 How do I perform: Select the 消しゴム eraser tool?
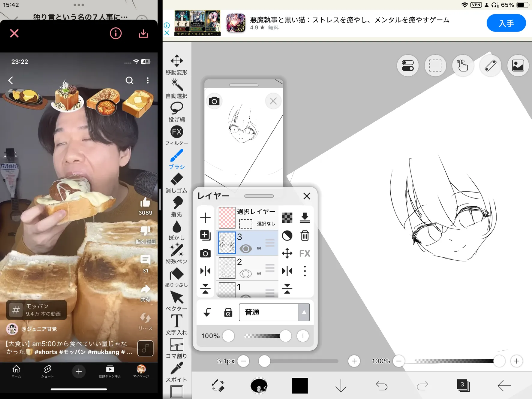tap(177, 183)
